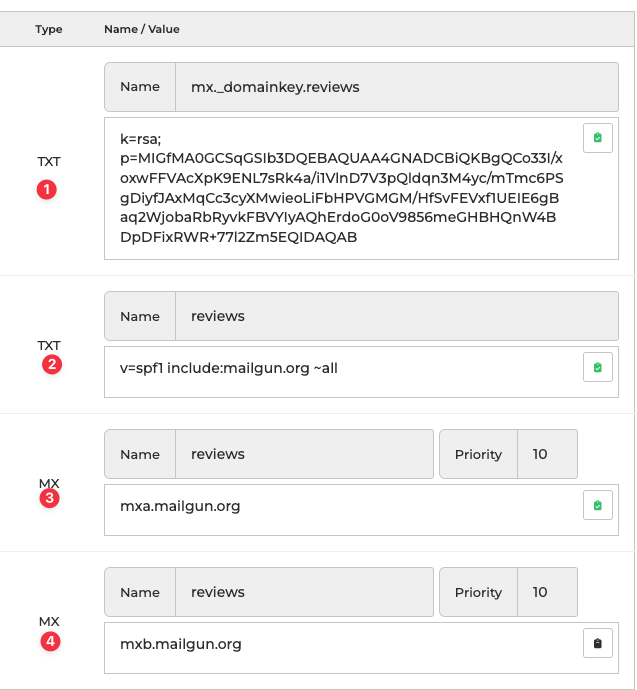Select the priority 10 field for mxa.mailgun.org
Viewport: 637px width, 690px height.
(x=546, y=454)
